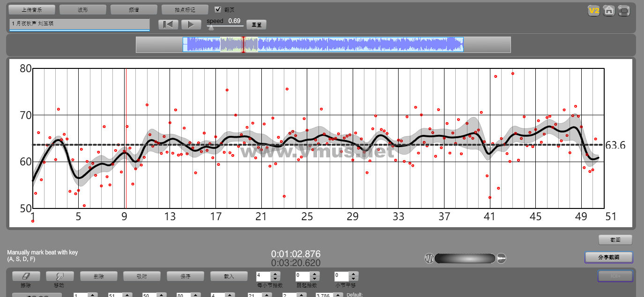Click the 分享截图 share screenshot button
The width and height of the screenshot is (644, 297).
tap(608, 257)
